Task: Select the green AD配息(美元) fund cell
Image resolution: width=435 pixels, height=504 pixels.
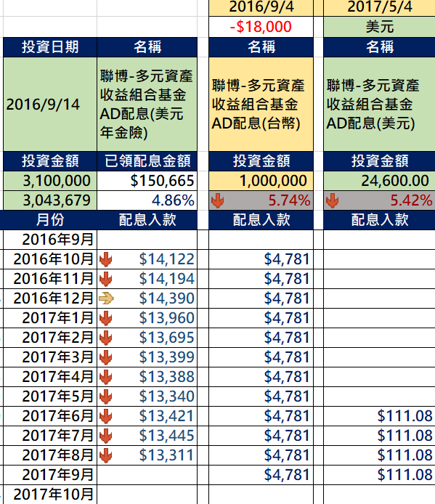Action: pyautogui.click(x=379, y=105)
